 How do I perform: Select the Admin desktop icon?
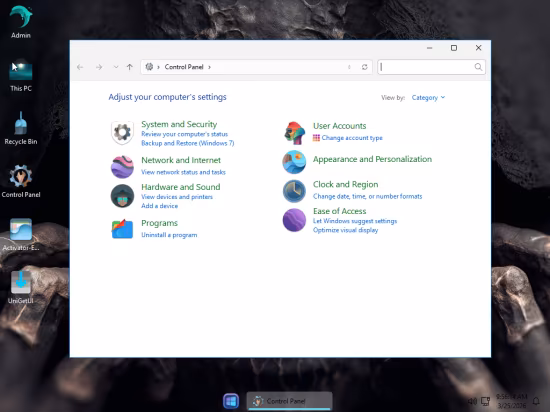(21, 22)
